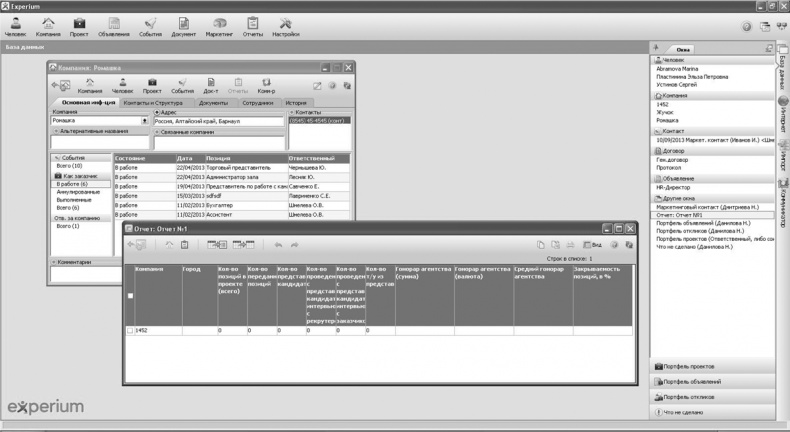Click the События icon in company window toolbar
Image resolution: width=790 pixels, height=432 pixels.
click(x=182, y=86)
